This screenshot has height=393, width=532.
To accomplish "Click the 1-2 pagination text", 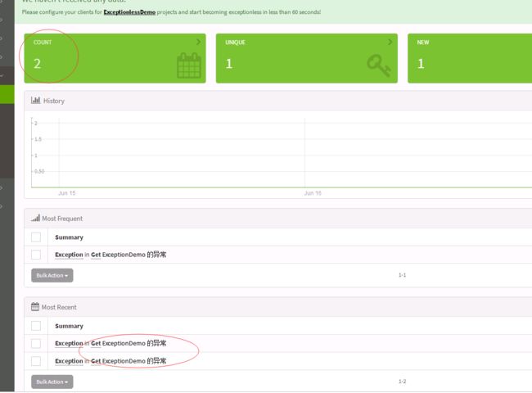I will 402,382.
